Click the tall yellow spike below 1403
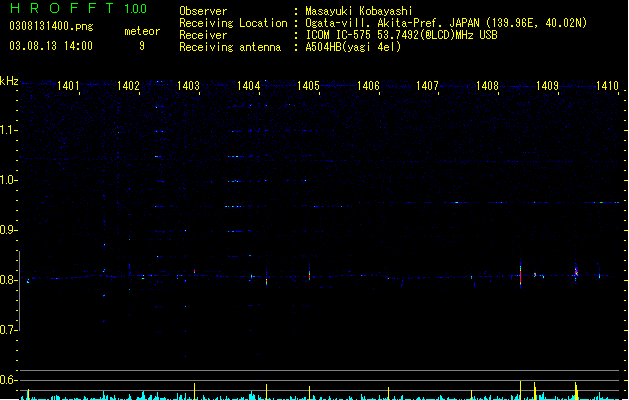This screenshot has height=400, width=629. coord(195,391)
